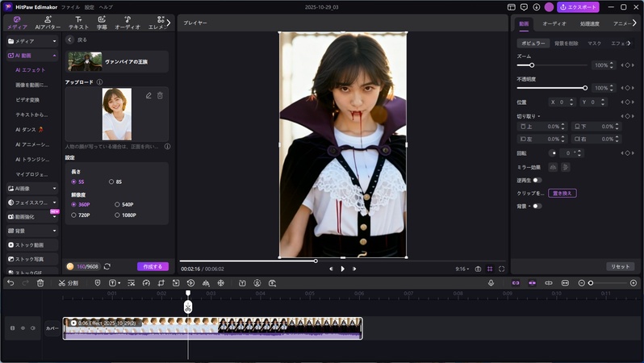Viewport: 644px width, 363px height.
Task: Click the info icon next to アップロード
Action: click(x=99, y=82)
